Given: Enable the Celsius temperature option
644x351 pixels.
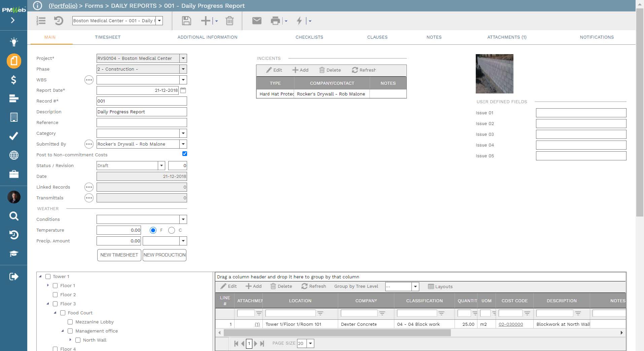Looking at the screenshot, I should [172, 230].
